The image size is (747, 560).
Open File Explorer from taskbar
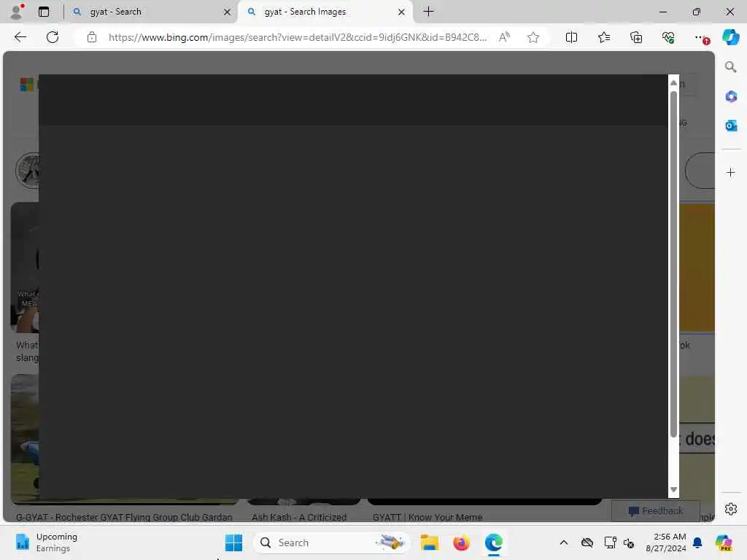(429, 542)
